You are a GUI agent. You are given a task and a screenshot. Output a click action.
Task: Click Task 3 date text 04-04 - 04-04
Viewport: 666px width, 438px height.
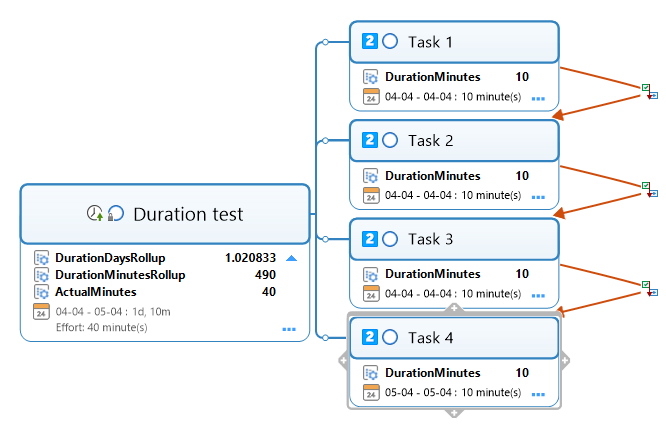coord(418,294)
